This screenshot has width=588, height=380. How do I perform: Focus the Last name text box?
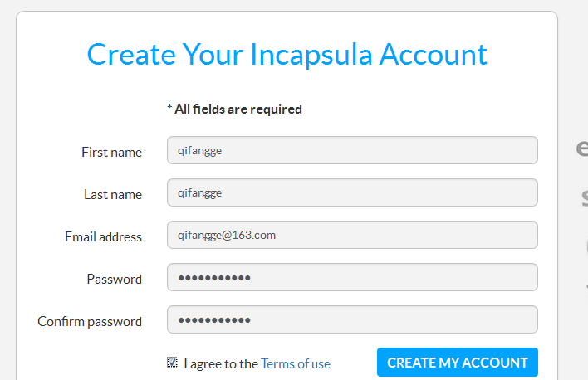coord(352,192)
